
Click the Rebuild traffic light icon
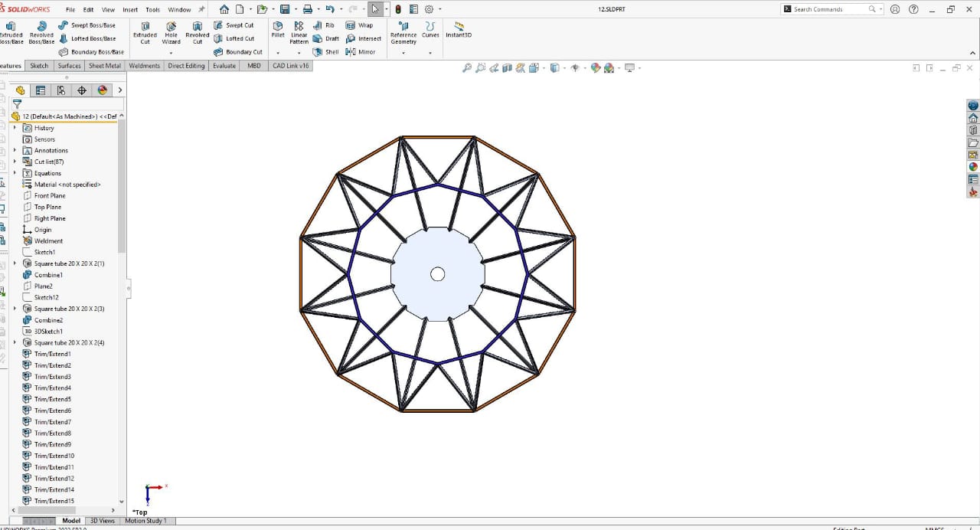click(x=398, y=9)
